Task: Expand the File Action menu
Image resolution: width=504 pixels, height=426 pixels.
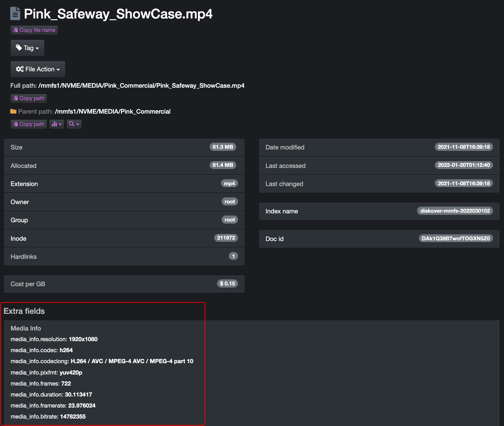Action: [38, 69]
